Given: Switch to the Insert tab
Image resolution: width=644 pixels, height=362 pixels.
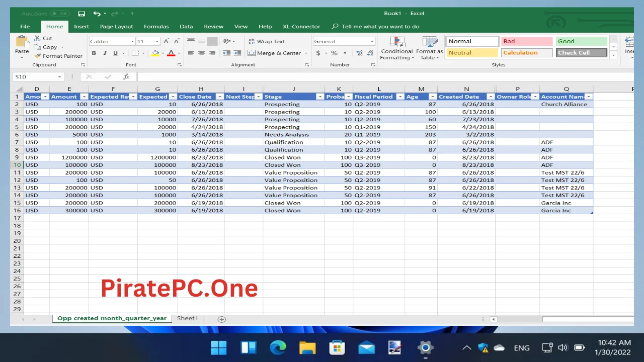Looking at the screenshot, I should tap(82, 27).
